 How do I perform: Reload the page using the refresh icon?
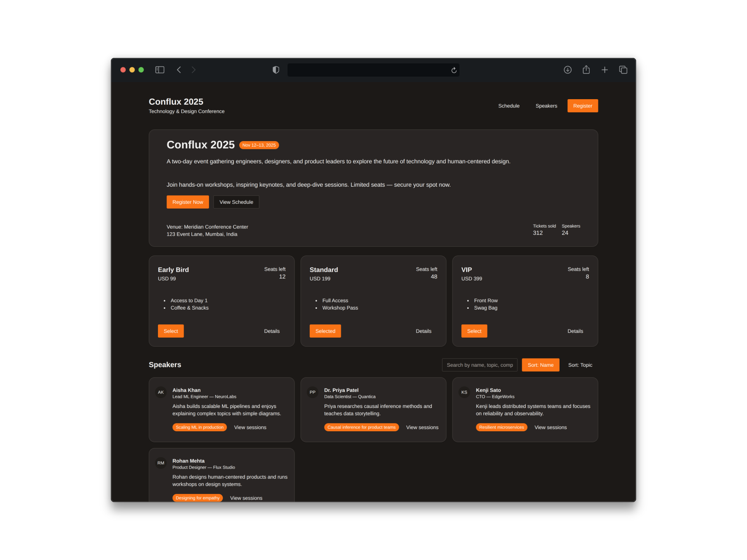point(454,70)
